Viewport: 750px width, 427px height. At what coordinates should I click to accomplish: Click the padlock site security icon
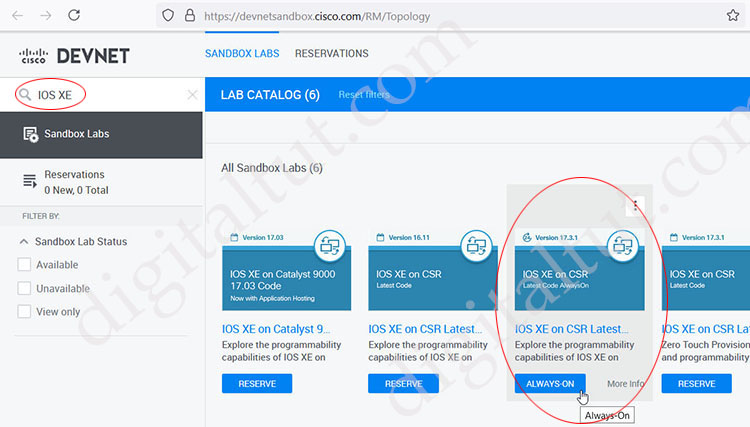click(x=190, y=16)
